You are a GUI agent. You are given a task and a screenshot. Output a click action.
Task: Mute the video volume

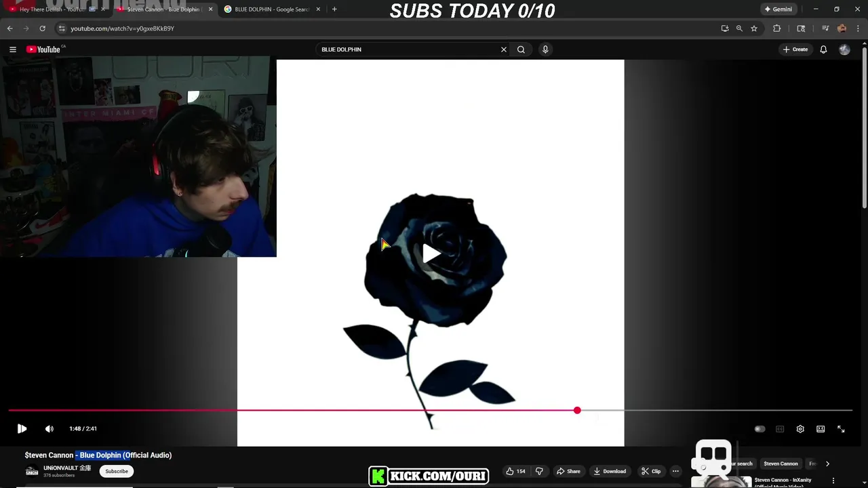(x=50, y=428)
